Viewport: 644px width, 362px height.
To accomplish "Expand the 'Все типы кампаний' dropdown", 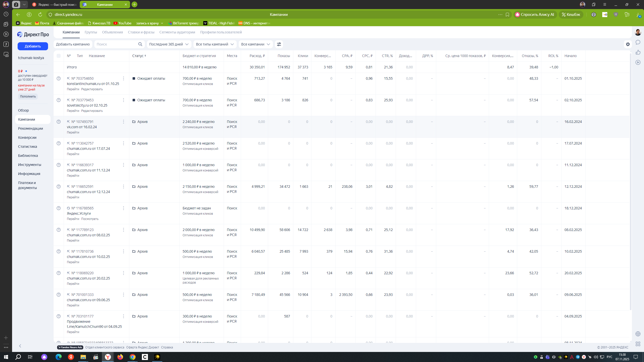I will tap(215, 44).
